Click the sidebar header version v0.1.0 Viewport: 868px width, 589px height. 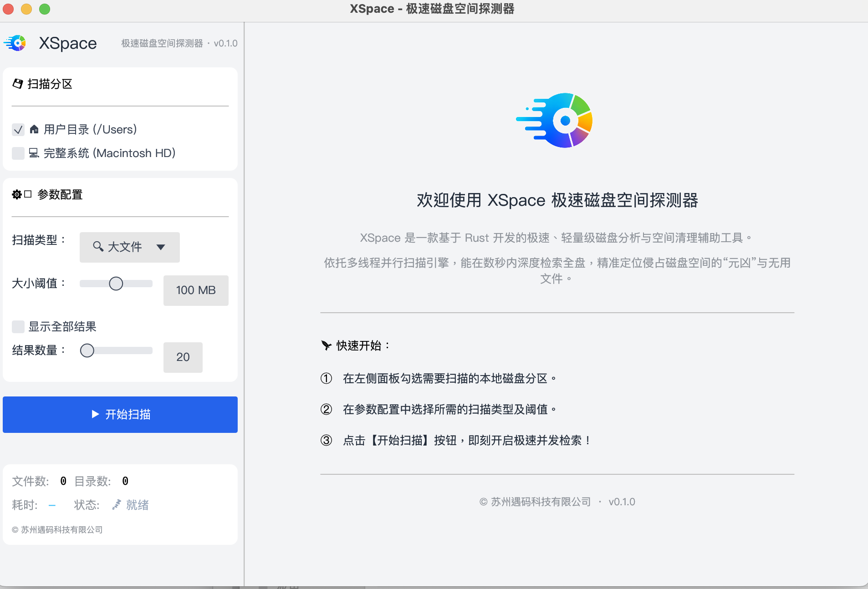click(225, 43)
